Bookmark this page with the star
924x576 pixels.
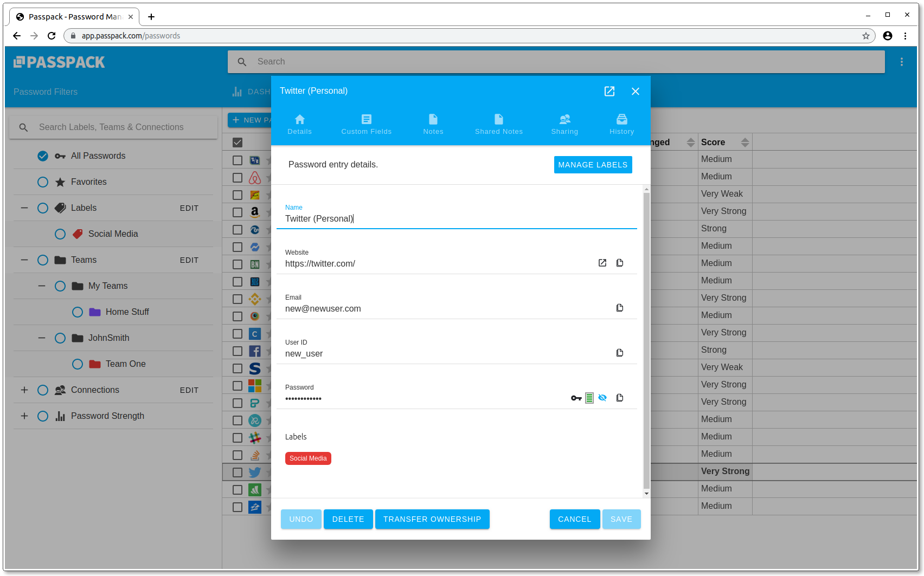pyautogui.click(x=866, y=36)
